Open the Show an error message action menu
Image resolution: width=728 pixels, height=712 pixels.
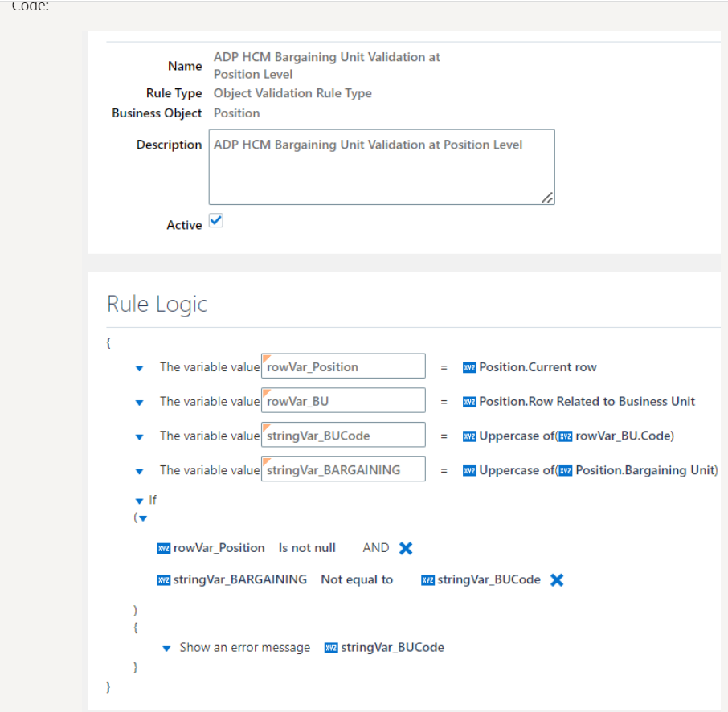click(x=166, y=649)
